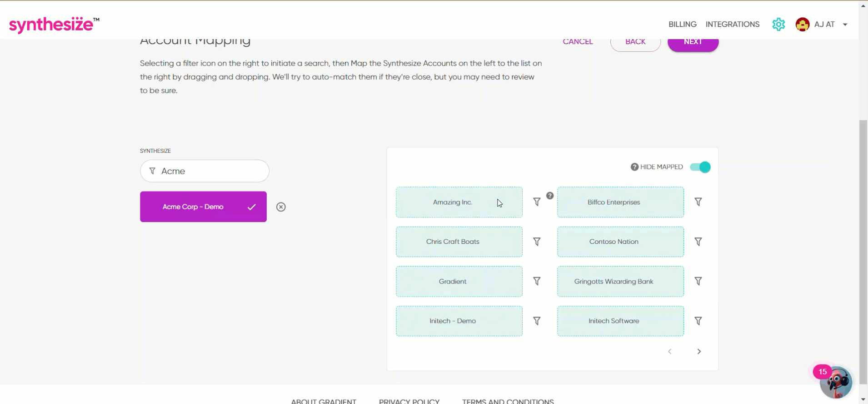Click the filter icon in Synthesize search box
868x404 pixels.
click(x=152, y=171)
